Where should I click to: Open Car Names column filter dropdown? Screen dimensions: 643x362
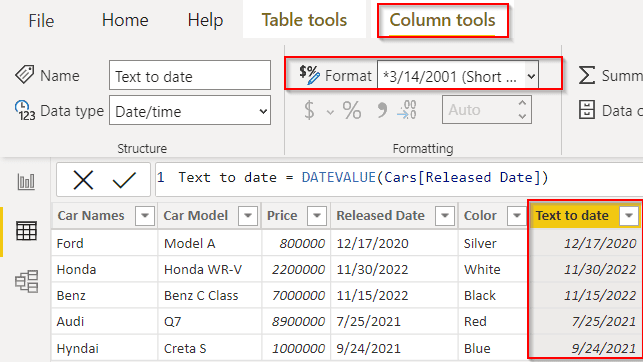pos(145,215)
